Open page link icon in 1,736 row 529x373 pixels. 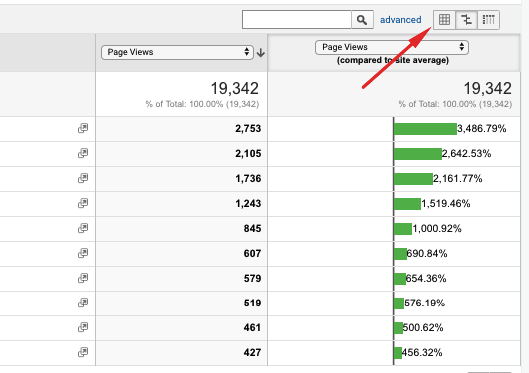pos(83,178)
